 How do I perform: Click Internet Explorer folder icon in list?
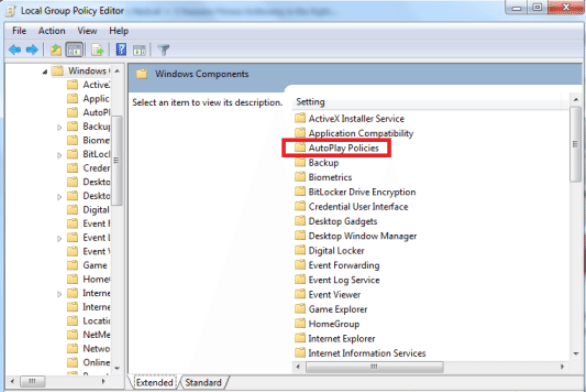300,338
